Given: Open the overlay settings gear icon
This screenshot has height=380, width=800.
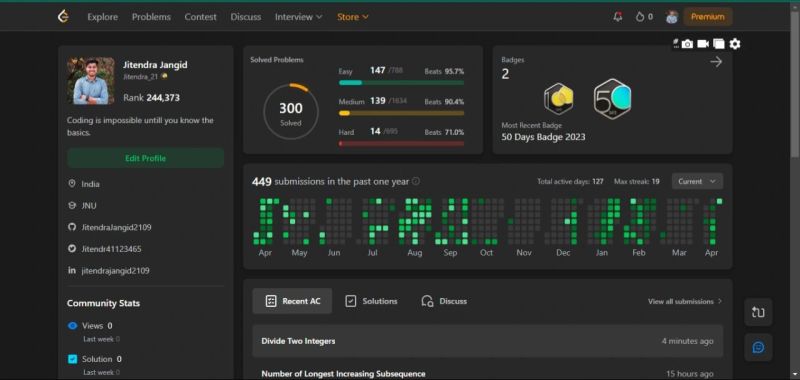Looking at the screenshot, I should tap(735, 44).
